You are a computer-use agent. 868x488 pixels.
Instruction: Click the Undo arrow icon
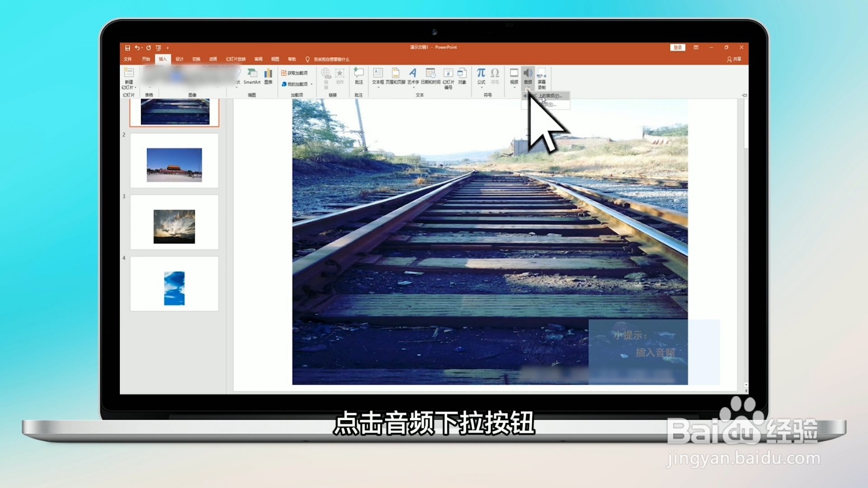coord(137,48)
